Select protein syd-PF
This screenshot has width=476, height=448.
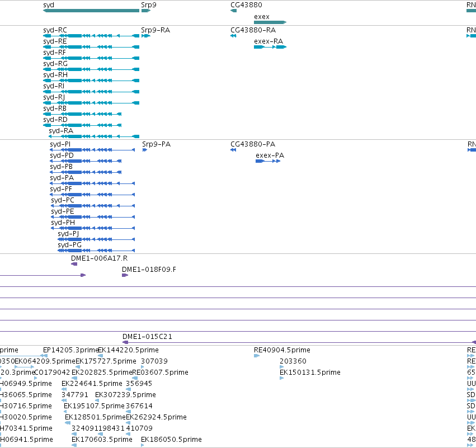coord(92,195)
